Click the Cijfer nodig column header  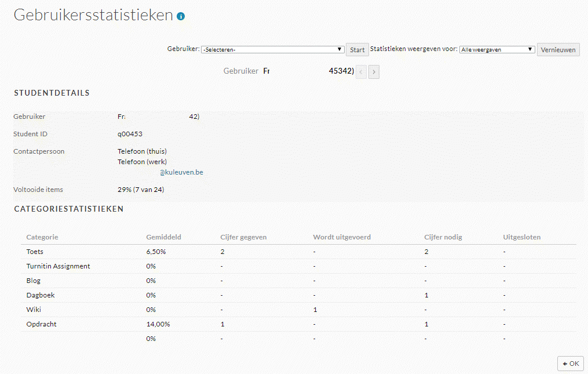(443, 237)
